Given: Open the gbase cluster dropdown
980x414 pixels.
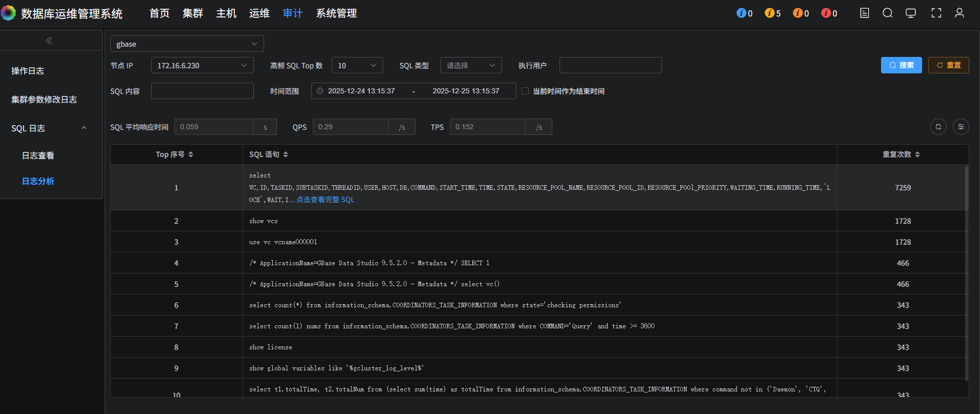Looking at the screenshot, I should pos(187,44).
